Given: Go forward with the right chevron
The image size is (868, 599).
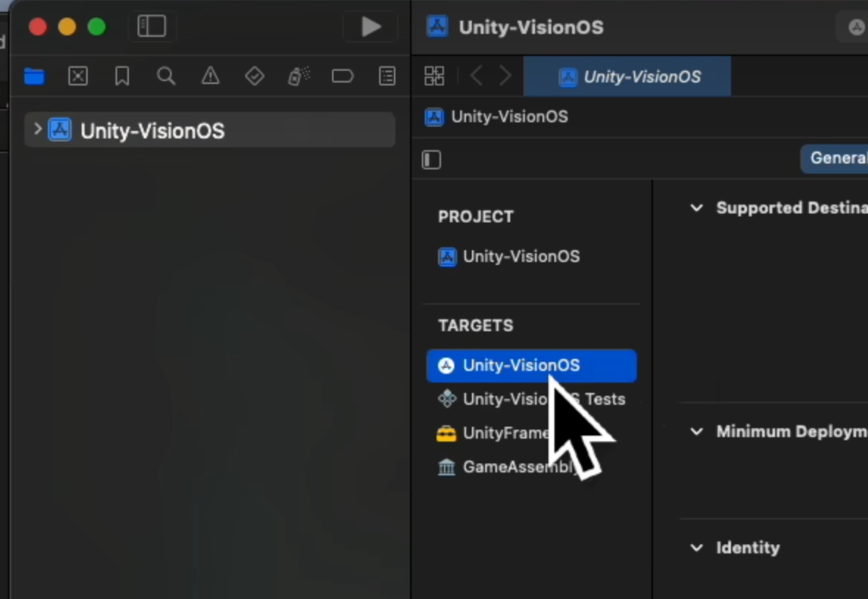Looking at the screenshot, I should tap(505, 76).
